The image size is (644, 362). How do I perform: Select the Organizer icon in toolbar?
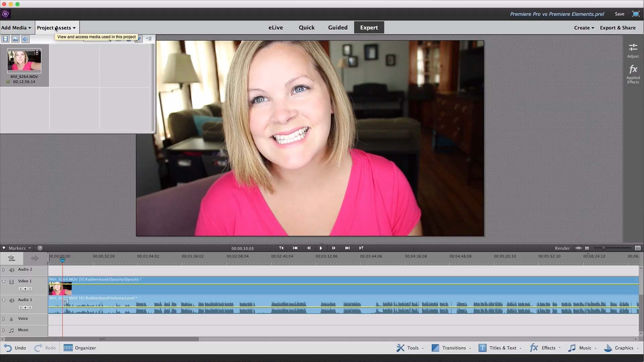click(x=68, y=348)
